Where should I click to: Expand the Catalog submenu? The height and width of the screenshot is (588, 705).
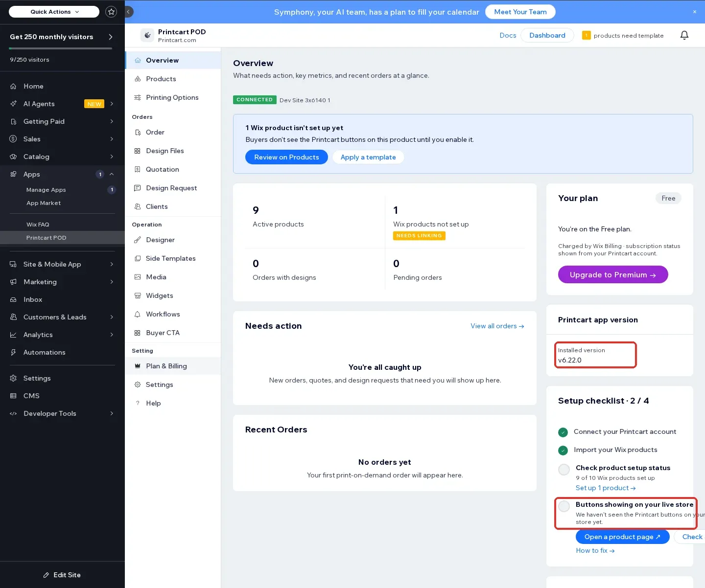point(112,157)
